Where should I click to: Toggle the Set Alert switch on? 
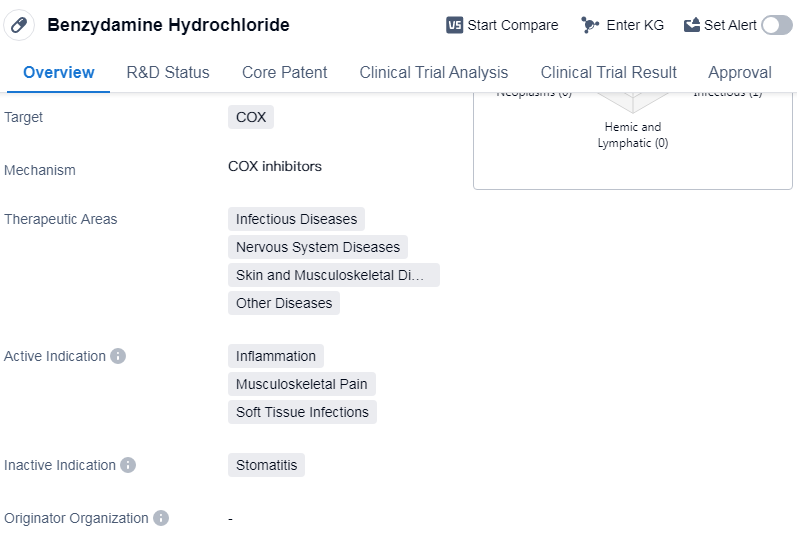click(776, 25)
